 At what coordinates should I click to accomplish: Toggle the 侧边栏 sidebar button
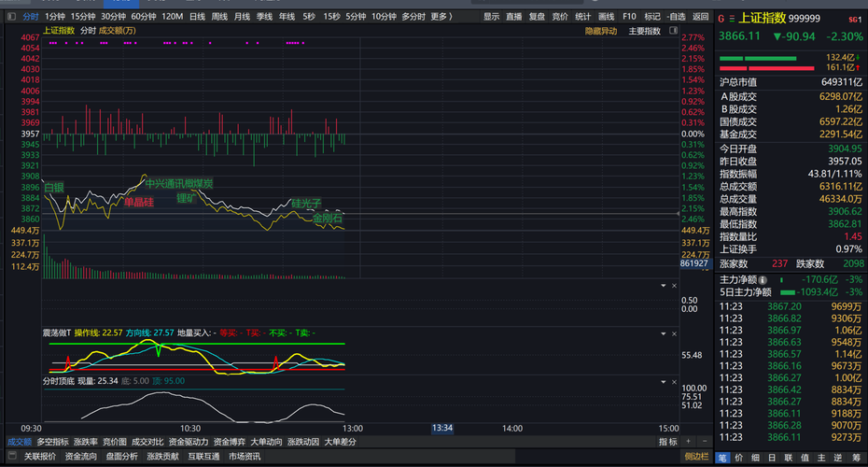coord(695,457)
